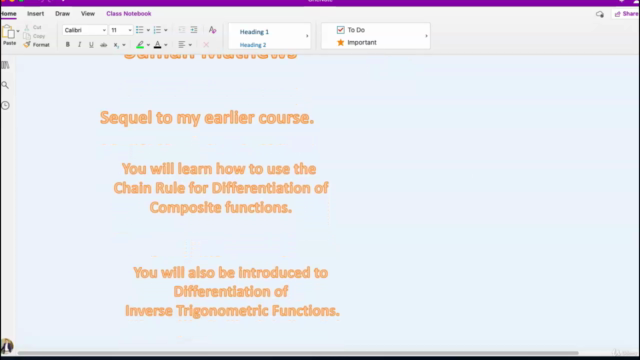Click the Cut scissors icon
This screenshot has height=360, width=640.
pyautogui.click(x=27, y=27)
